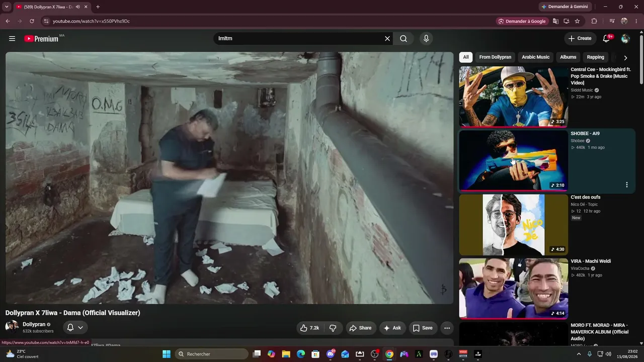The height and width of the screenshot is (362, 644).
Task: Click the Create button
Action: tap(580, 39)
